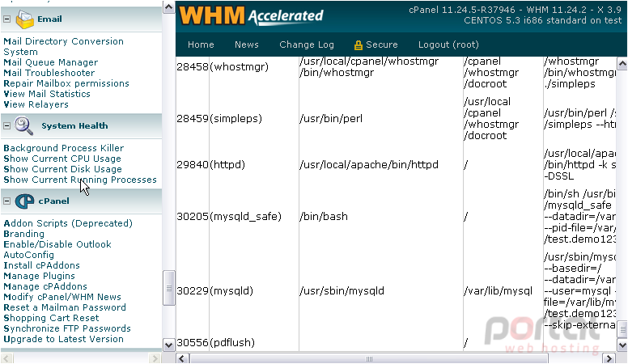Click the process table scroll-left arrow
The width and height of the screenshot is (628, 364).
pyautogui.click(x=182, y=358)
